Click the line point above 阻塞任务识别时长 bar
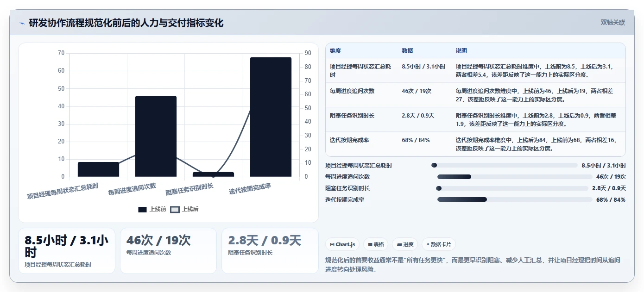The image size is (644, 292). pyautogui.click(x=213, y=175)
